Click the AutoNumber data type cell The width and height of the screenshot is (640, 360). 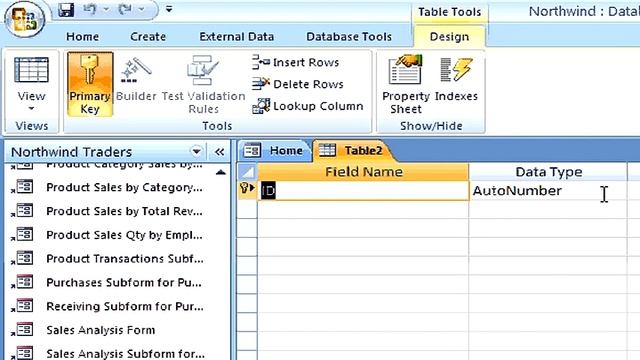point(548,191)
